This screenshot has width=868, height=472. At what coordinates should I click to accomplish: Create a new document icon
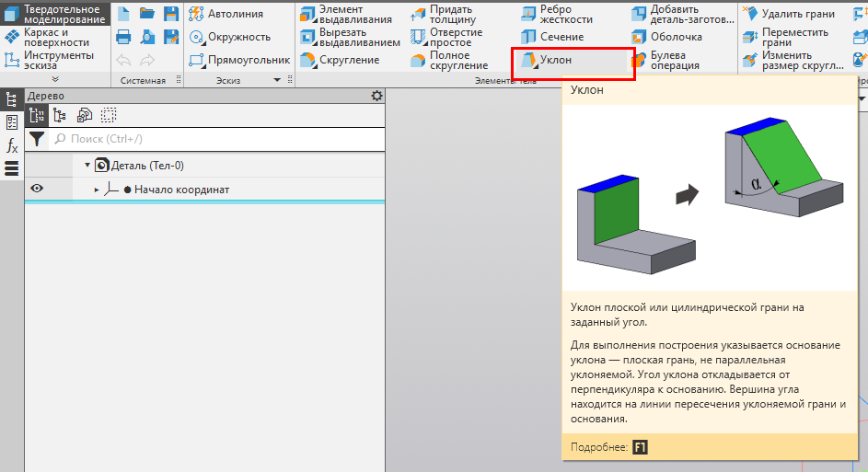pyautogui.click(x=123, y=14)
